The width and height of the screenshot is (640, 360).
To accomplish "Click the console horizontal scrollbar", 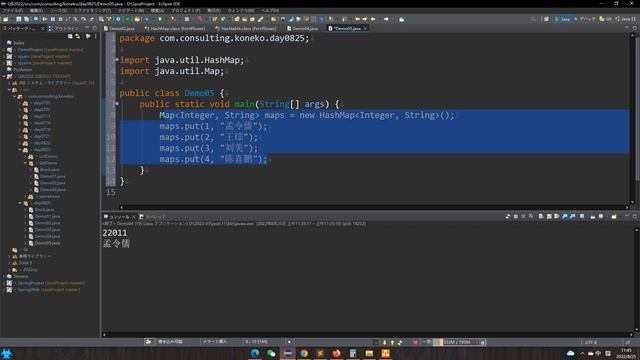I will [369, 334].
